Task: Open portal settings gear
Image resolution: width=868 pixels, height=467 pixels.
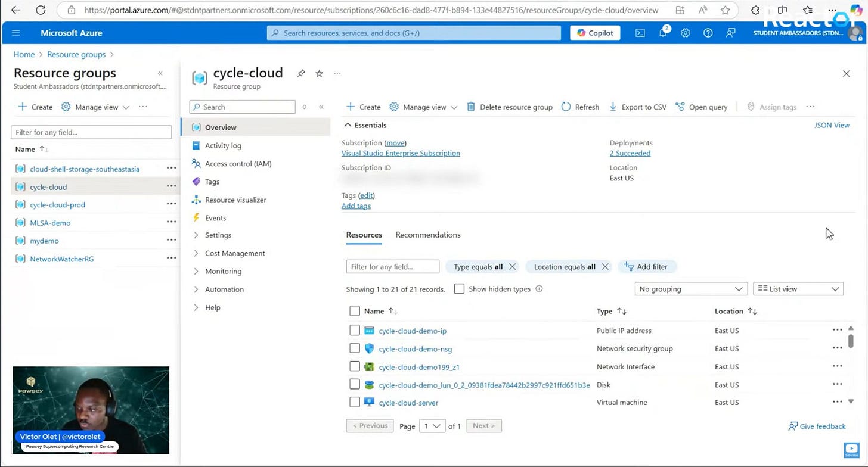Action: click(686, 33)
